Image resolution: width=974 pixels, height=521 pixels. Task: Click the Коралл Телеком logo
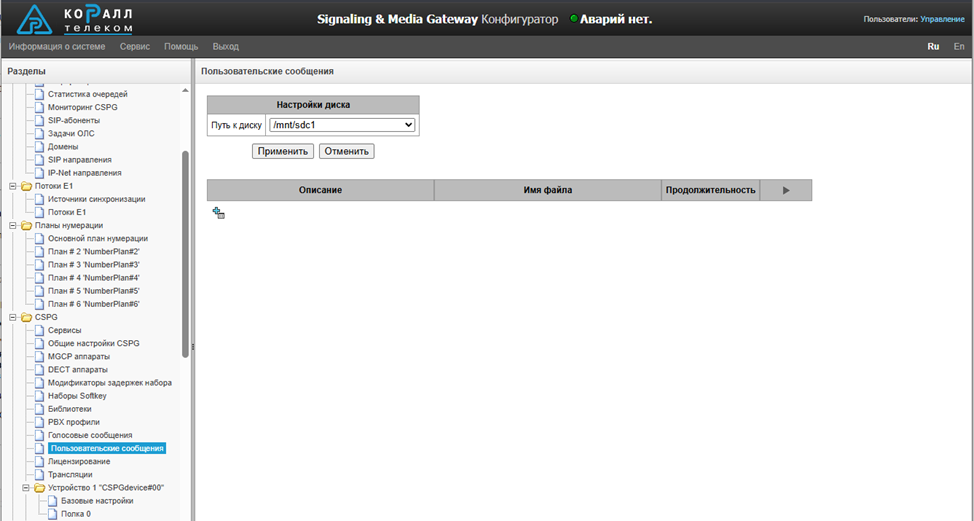coord(75,19)
